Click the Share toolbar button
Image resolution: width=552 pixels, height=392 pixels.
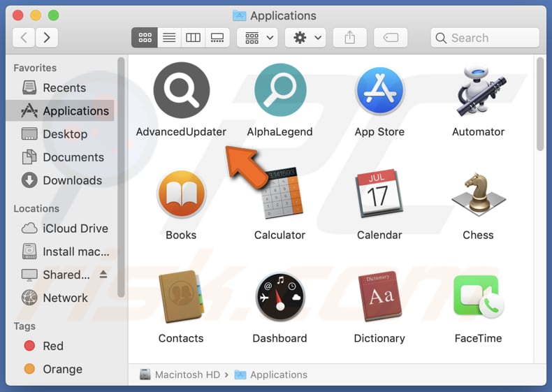coord(349,38)
